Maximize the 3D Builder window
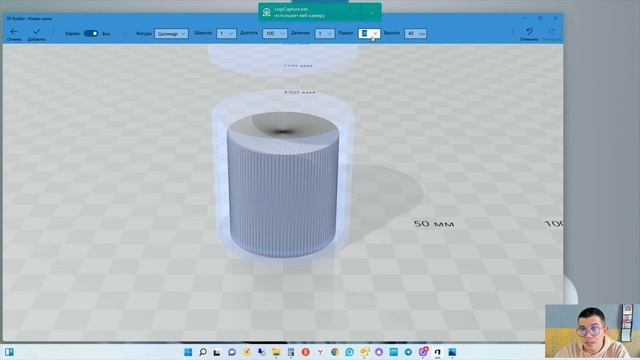The height and width of the screenshot is (360, 640). (x=540, y=18)
